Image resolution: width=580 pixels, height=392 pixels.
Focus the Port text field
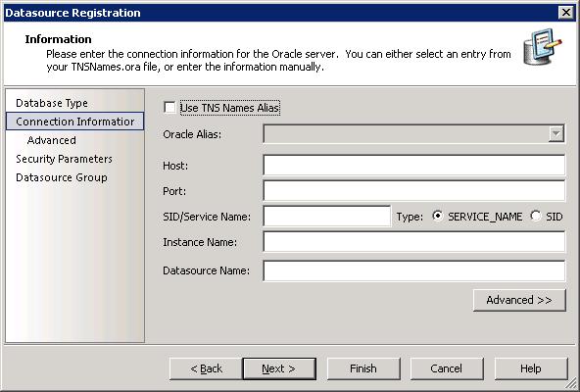click(413, 191)
